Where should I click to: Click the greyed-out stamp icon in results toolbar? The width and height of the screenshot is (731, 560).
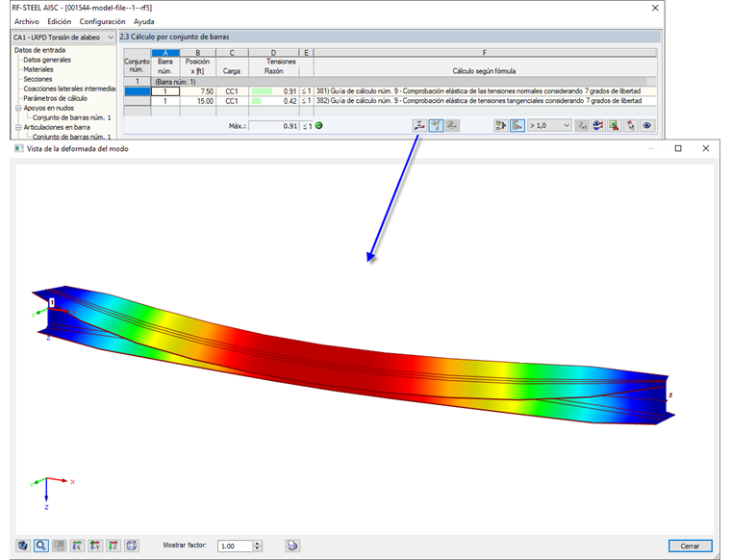pos(452,125)
